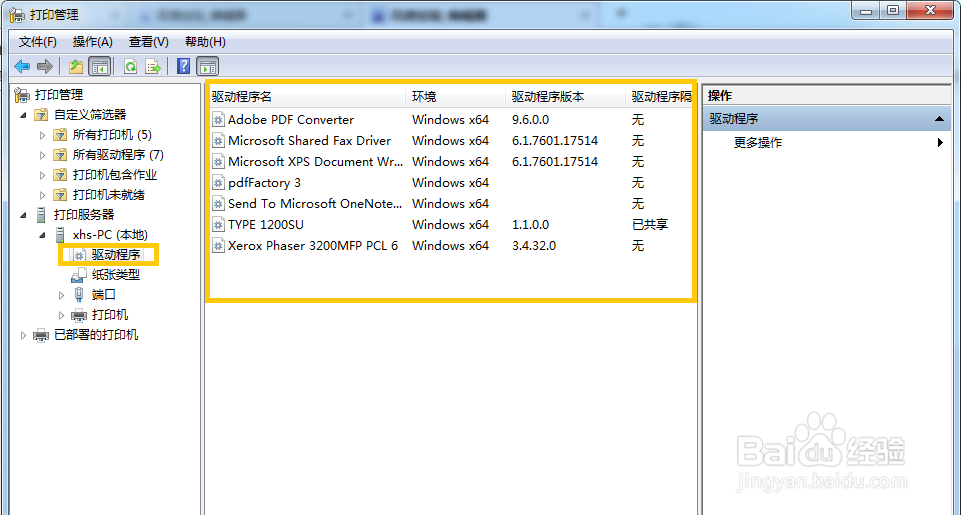Click the 打印管理 root node icon
This screenshot has width=961, height=515.
(22, 94)
